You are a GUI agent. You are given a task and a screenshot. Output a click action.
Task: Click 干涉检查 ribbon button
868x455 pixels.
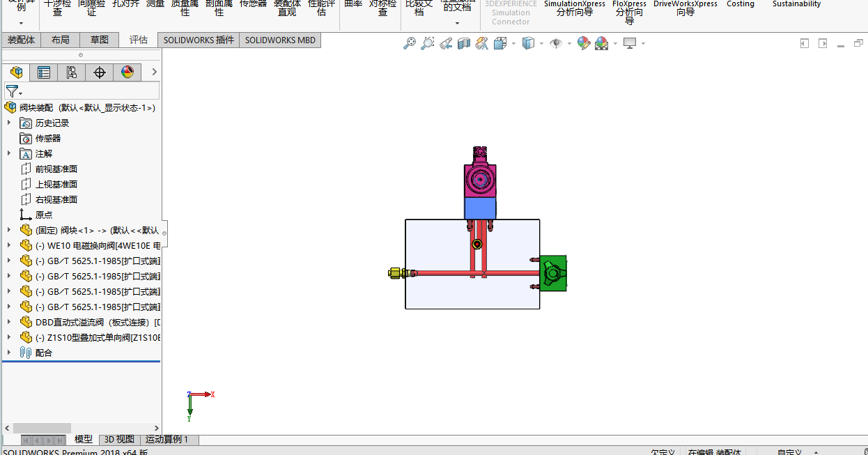57,7
